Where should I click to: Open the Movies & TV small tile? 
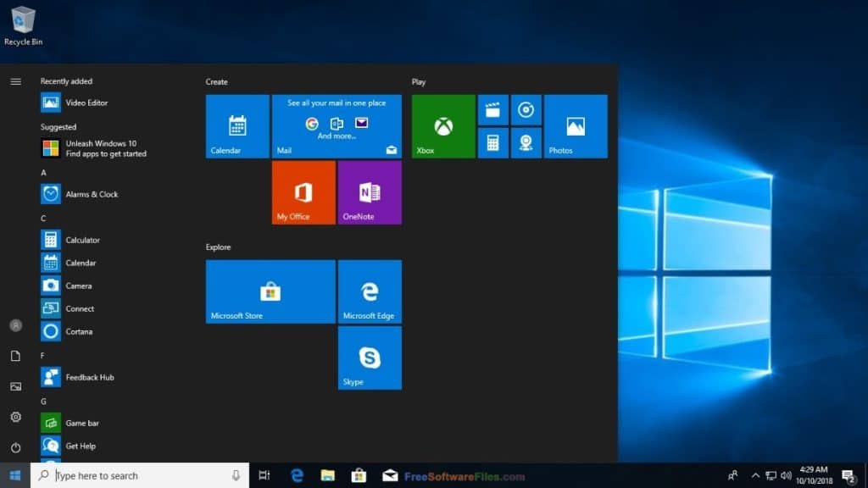click(x=492, y=109)
